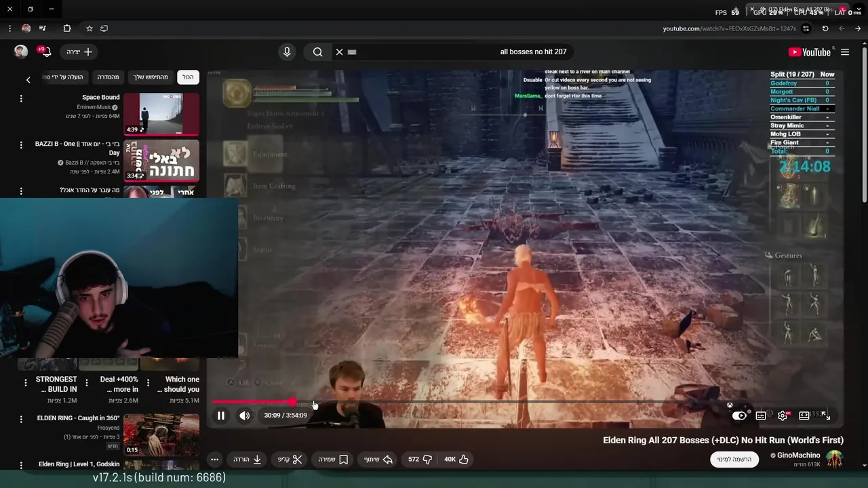Open Space Bound video thumbnail
Viewport: 868px width, 488px height.
click(161, 113)
